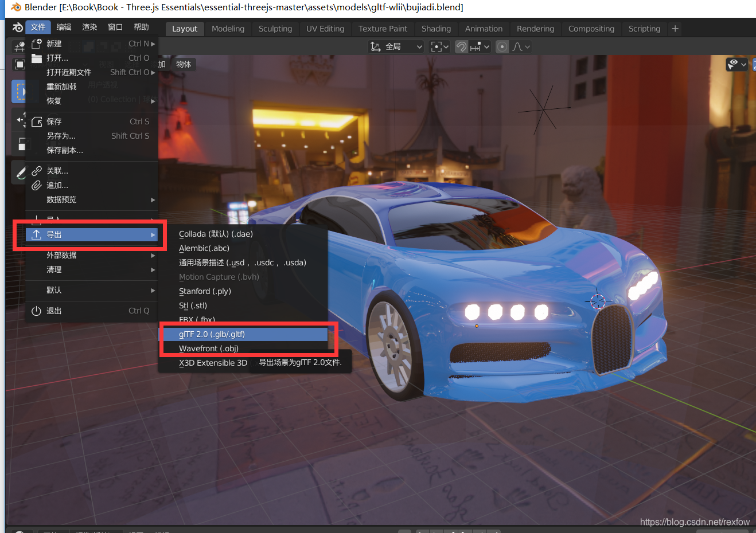Switch to the Scripting workspace tab
The width and height of the screenshot is (756, 533).
click(644, 29)
